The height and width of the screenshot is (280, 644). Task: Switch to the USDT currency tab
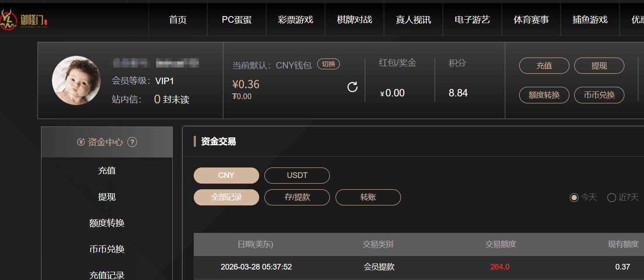click(x=297, y=175)
